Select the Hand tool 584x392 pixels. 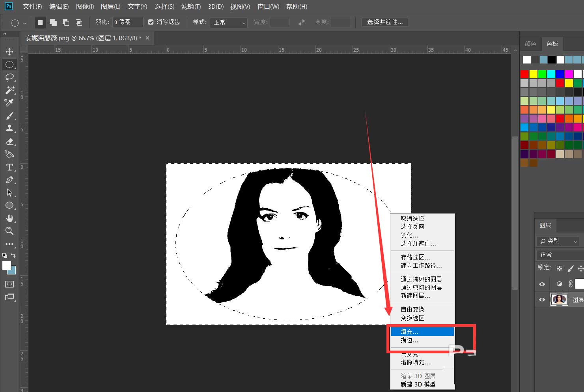click(x=9, y=218)
